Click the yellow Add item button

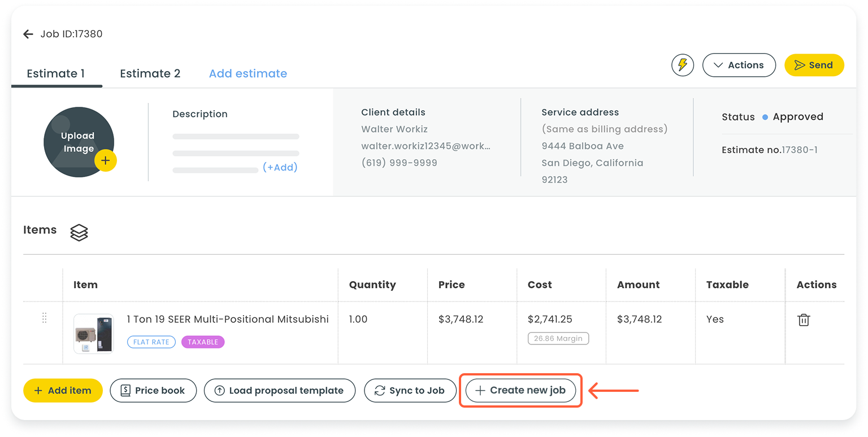63,391
